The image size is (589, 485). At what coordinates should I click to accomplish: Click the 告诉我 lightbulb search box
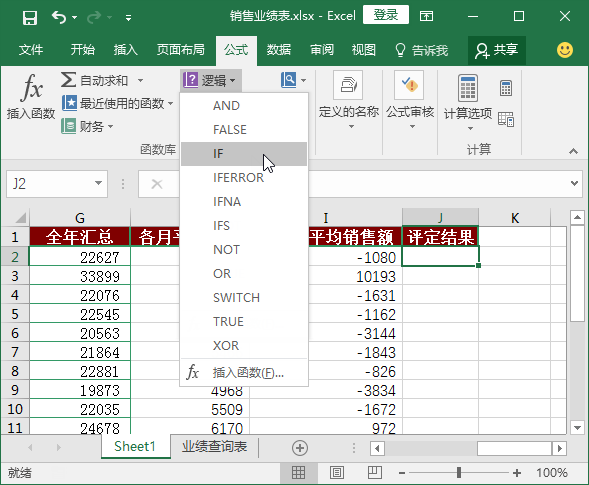pyautogui.click(x=421, y=50)
